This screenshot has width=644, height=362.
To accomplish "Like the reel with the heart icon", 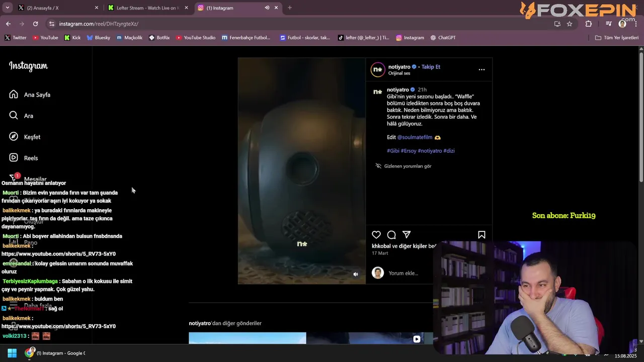I will [x=376, y=235].
